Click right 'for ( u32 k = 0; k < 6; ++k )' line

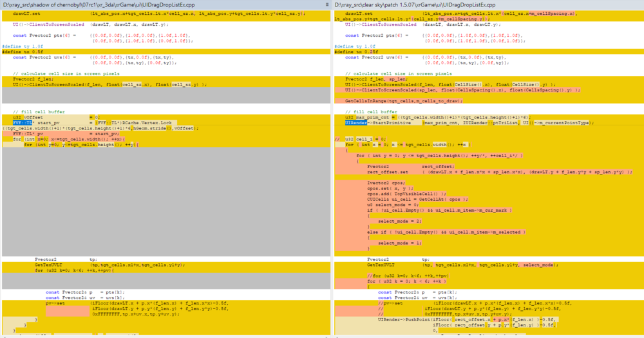point(489,281)
